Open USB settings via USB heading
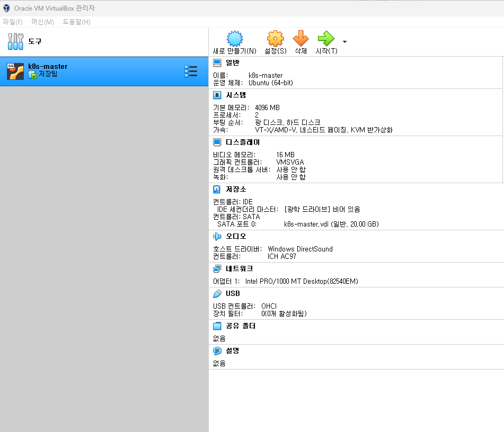The image size is (504, 432). coord(233,294)
